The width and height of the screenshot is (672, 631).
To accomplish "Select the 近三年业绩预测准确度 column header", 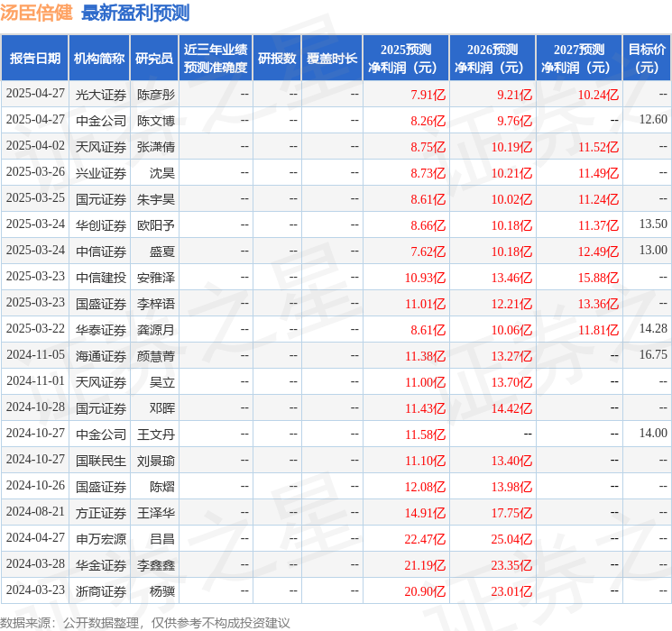I will (216, 59).
